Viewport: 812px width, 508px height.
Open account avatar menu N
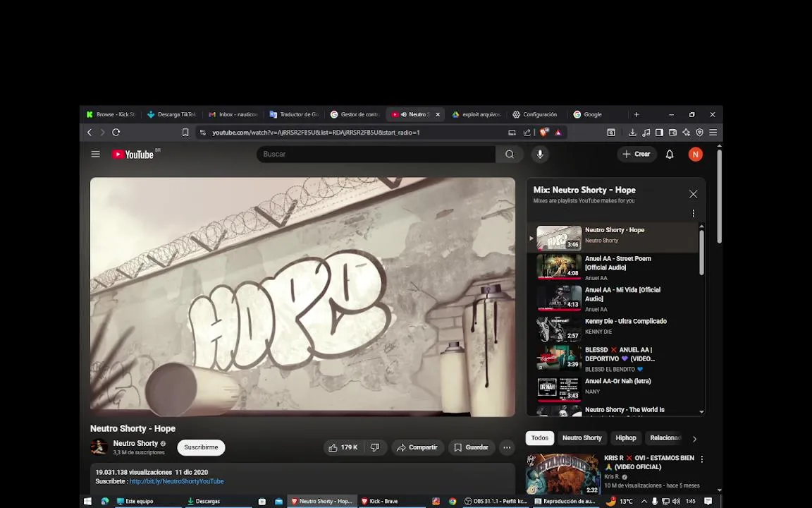(x=696, y=155)
